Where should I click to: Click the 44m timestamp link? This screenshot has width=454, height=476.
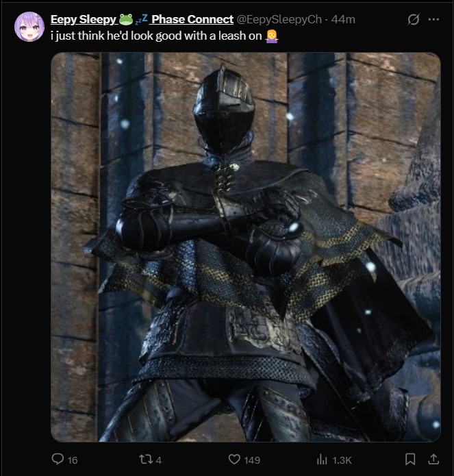[x=343, y=19]
